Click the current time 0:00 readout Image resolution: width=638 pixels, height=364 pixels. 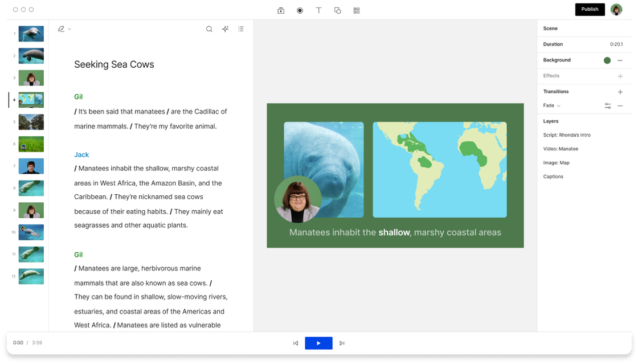point(18,343)
